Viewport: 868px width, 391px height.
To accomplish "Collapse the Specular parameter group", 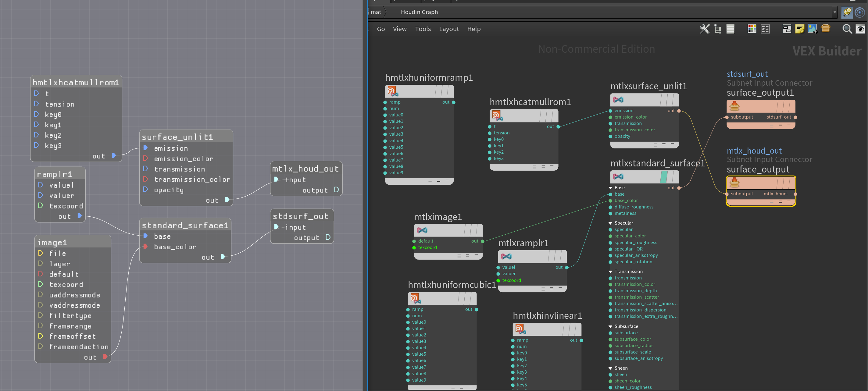I will click(x=610, y=223).
